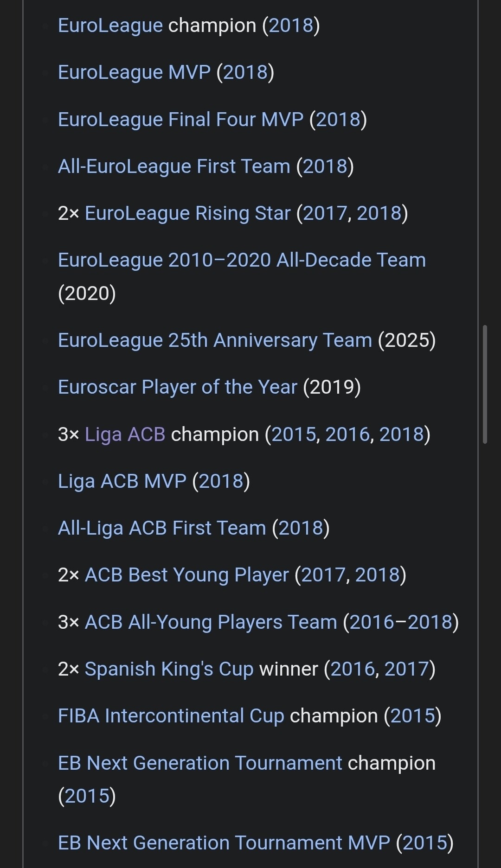
Task: Open EB Next Generation Tournament MVP link
Action: click(x=224, y=843)
